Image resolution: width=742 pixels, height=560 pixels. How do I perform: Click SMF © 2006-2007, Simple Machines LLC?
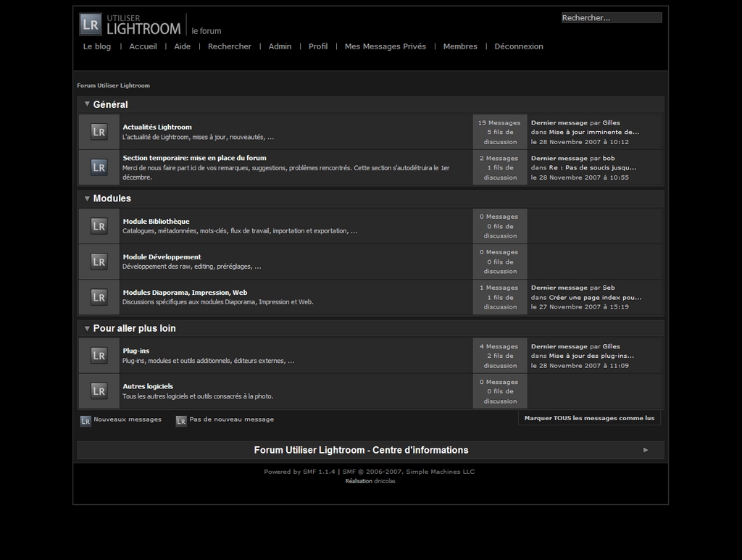[x=409, y=472]
